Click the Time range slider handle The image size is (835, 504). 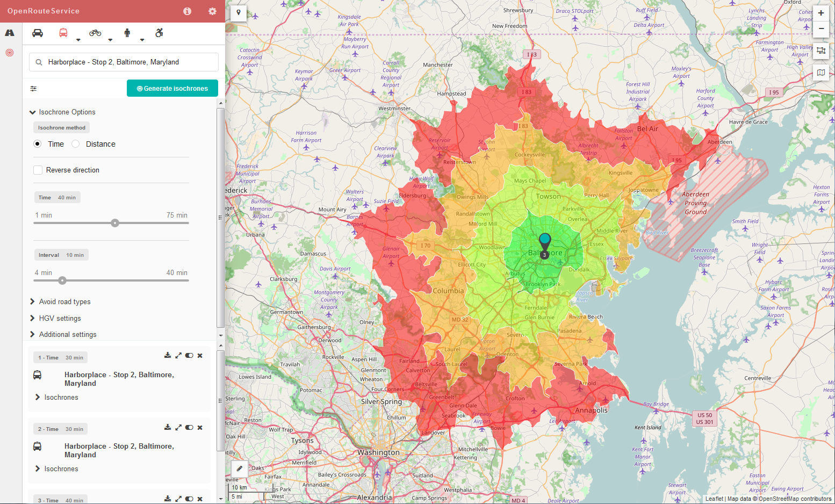click(x=115, y=223)
